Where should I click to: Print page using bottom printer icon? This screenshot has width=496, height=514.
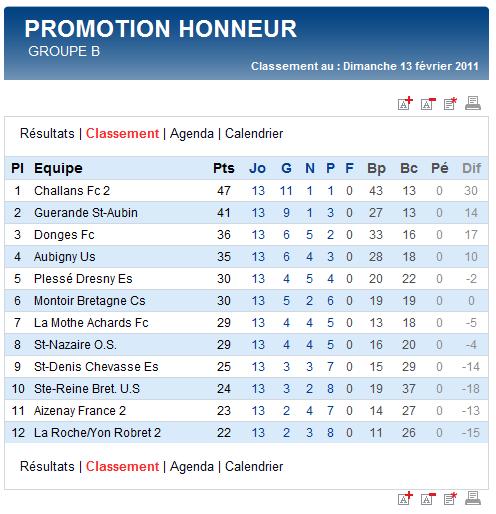click(x=473, y=498)
